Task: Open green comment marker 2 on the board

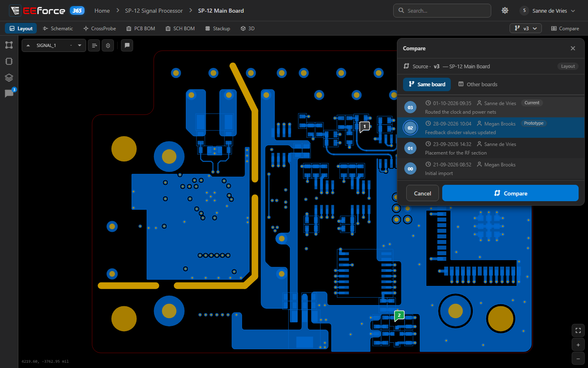Action: (399, 315)
